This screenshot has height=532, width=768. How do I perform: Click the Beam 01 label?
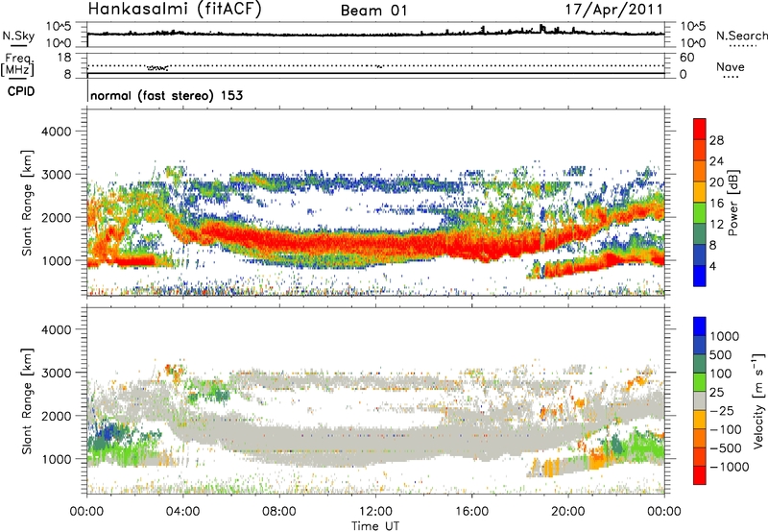[373, 11]
